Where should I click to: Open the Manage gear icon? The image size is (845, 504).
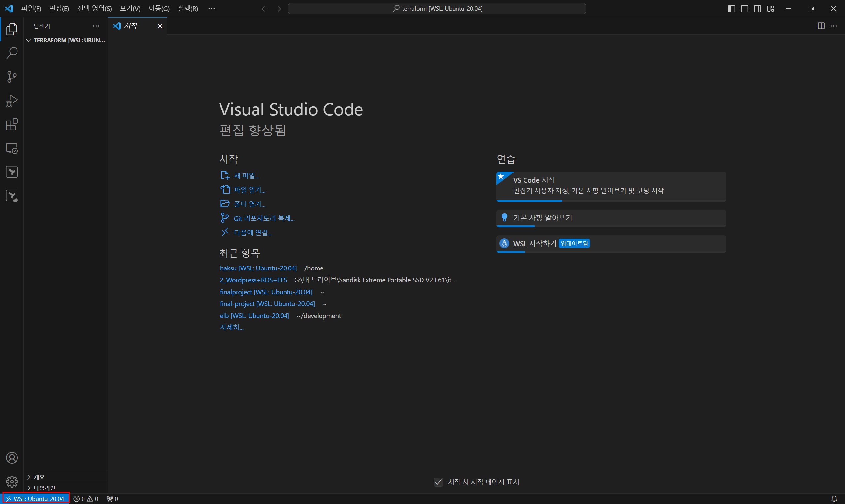point(12,481)
